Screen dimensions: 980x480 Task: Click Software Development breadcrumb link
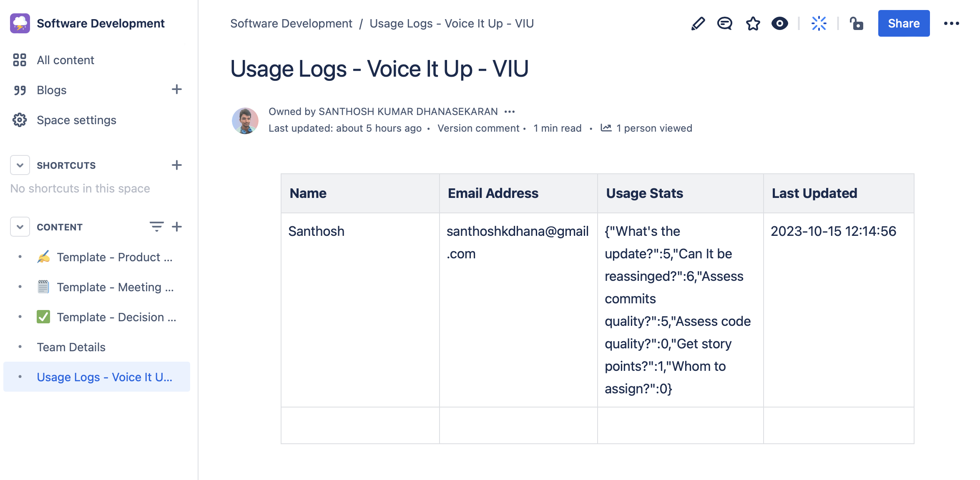(x=291, y=24)
